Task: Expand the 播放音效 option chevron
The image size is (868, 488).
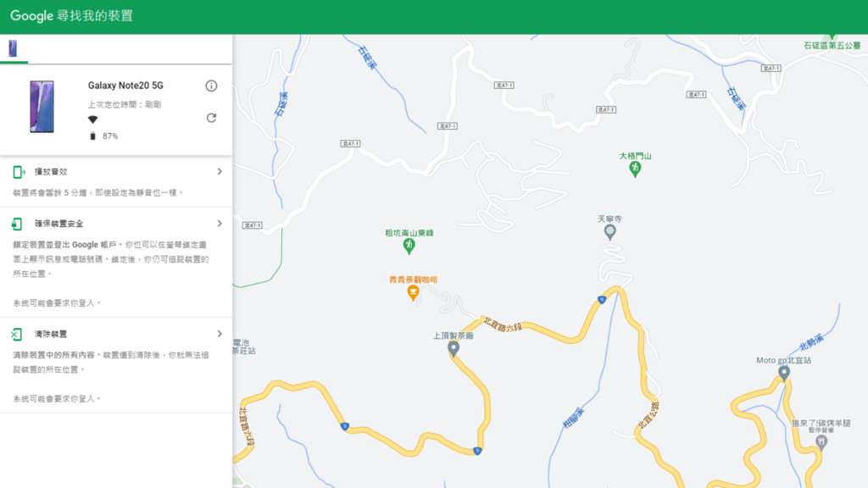Action: click(220, 171)
